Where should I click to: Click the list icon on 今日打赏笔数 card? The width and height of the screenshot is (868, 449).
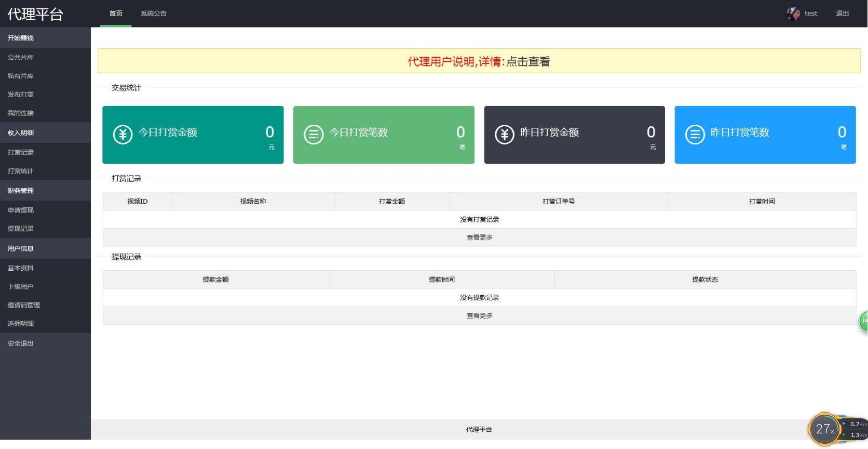(x=314, y=135)
